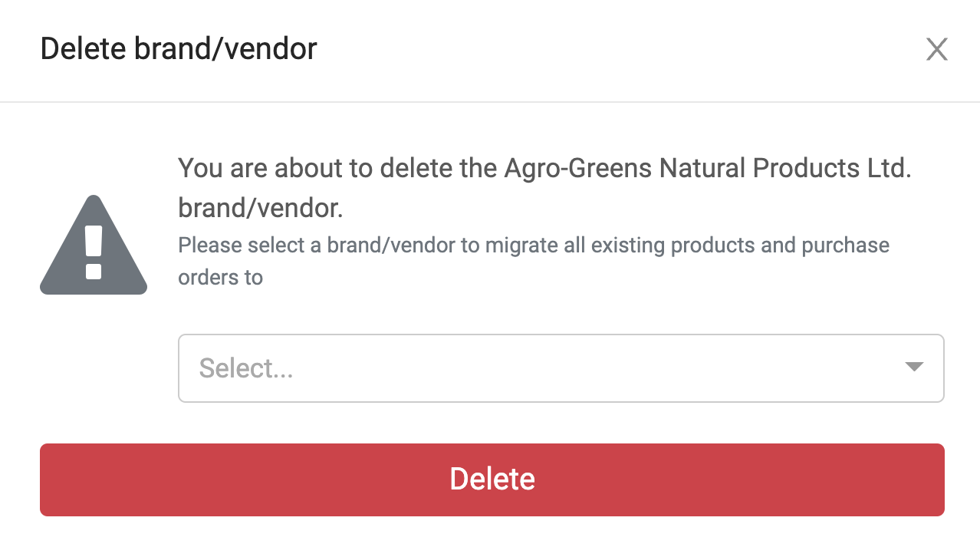Image resolution: width=980 pixels, height=557 pixels.
Task: Click the word "Delete" in the dialog header
Action: click(83, 49)
